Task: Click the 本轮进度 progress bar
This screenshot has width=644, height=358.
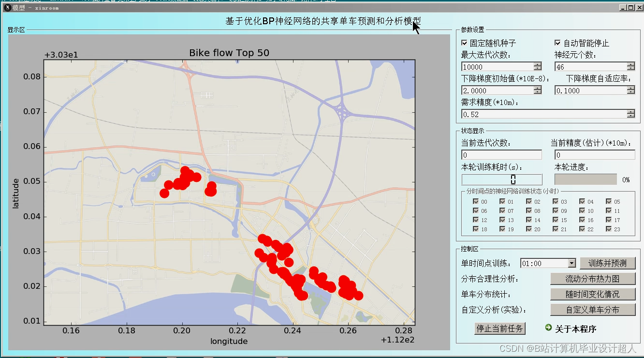Action: [x=585, y=179]
